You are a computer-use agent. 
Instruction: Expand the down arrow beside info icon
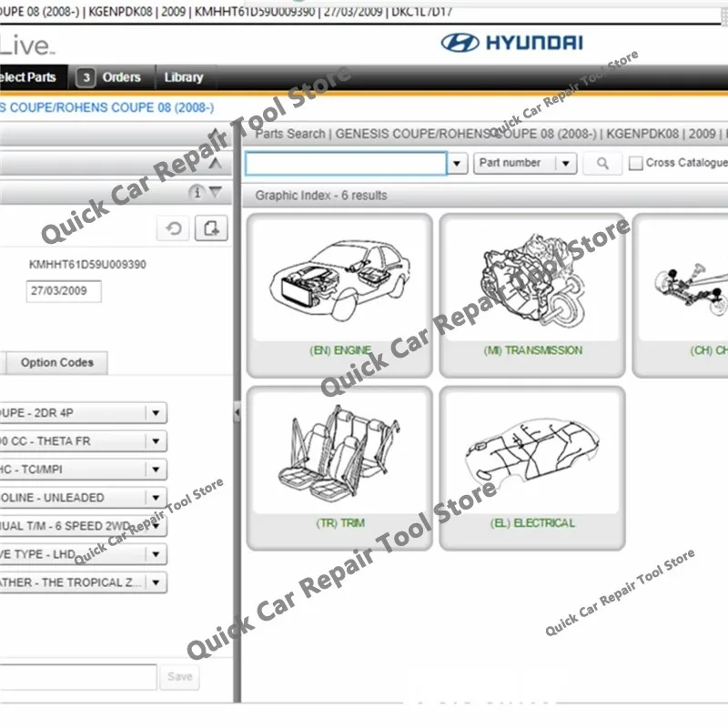tap(216, 191)
